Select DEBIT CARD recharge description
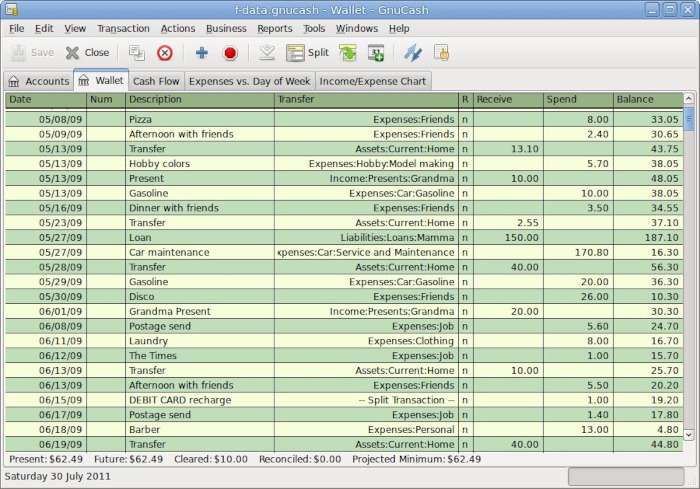The width and height of the screenshot is (700, 489). tap(200, 400)
